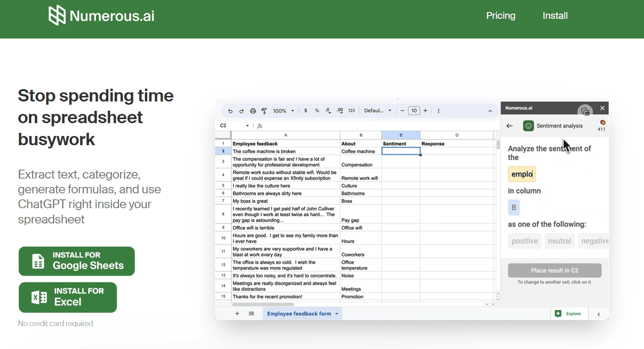Open the C2 name box dropdown
644x349 pixels.
click(x=247, y=126)
